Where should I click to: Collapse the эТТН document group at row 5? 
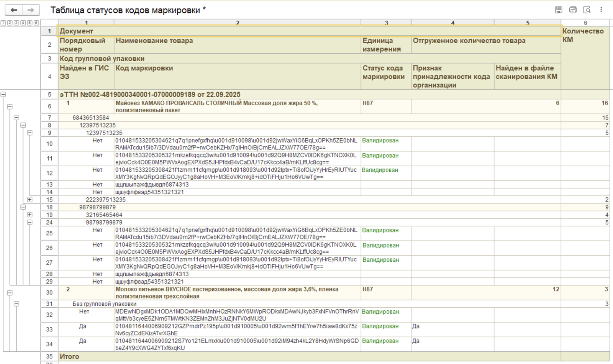click(x=3, y=94)
